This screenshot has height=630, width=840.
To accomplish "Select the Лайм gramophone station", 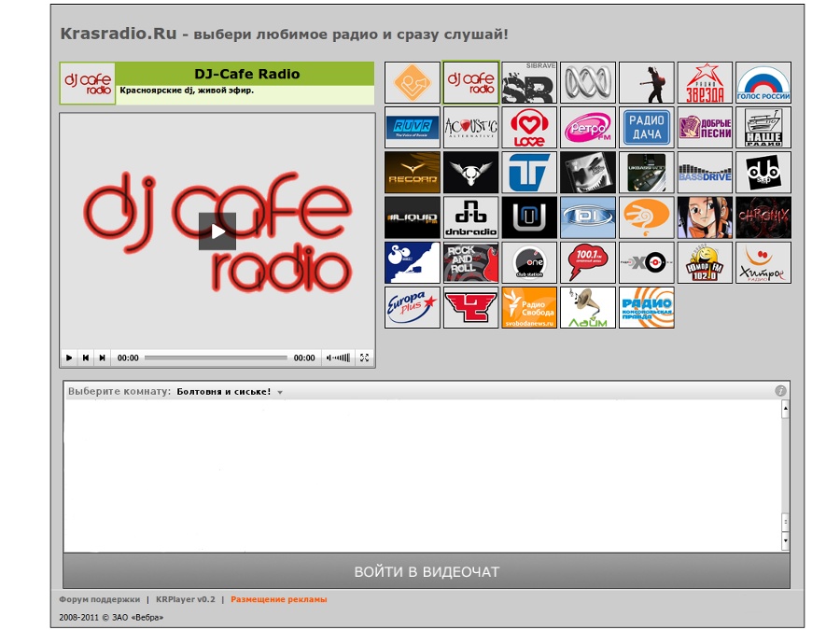I will click(588, 307).
